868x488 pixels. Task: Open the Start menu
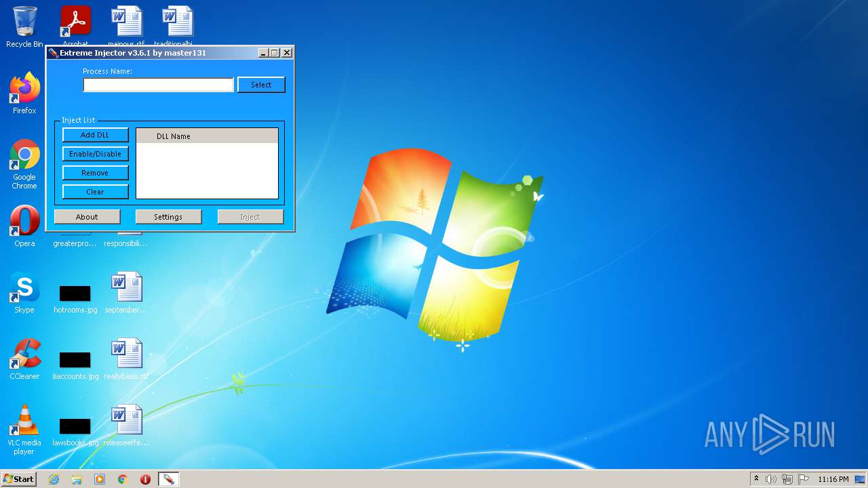(x=19, y=479)
